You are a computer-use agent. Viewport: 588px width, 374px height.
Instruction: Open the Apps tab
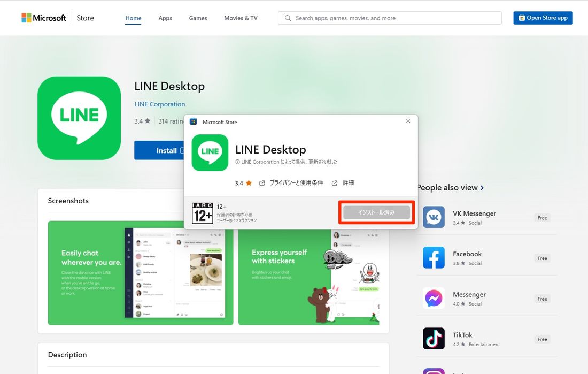(x=165, y=18)
